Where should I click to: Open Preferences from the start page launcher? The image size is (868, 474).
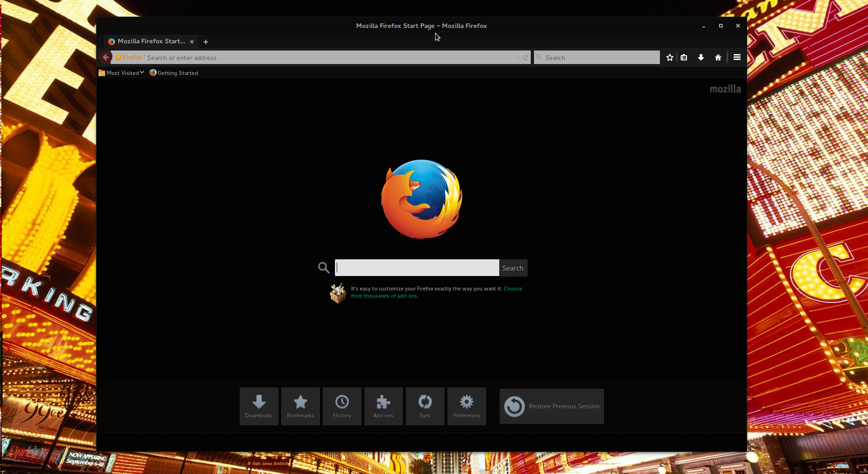[467, 406]
